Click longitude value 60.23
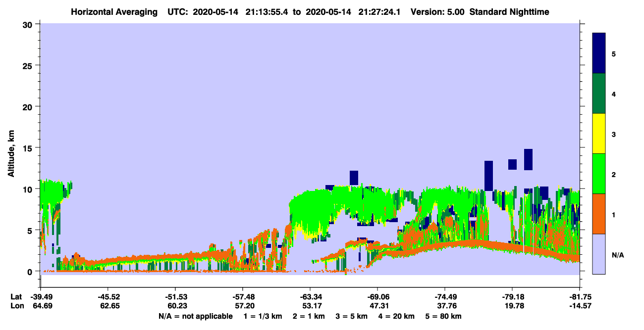 coord(176,306)
